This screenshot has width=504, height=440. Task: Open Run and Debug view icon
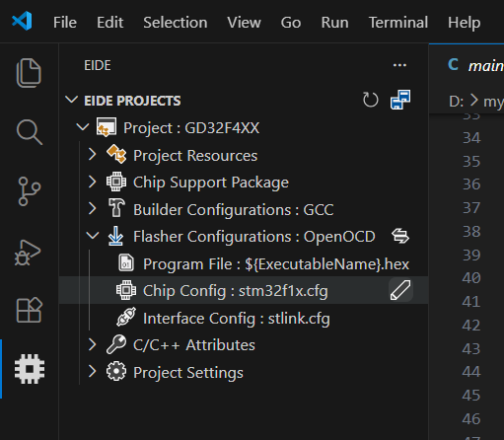click(28, 253)
